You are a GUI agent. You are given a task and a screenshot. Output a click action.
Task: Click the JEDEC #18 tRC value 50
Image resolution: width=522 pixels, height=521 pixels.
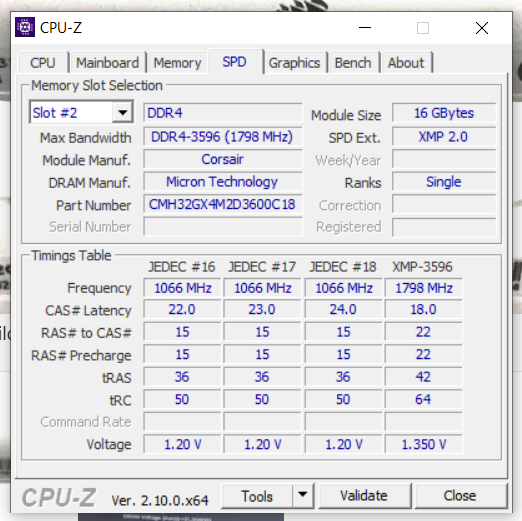click(343, 399)
